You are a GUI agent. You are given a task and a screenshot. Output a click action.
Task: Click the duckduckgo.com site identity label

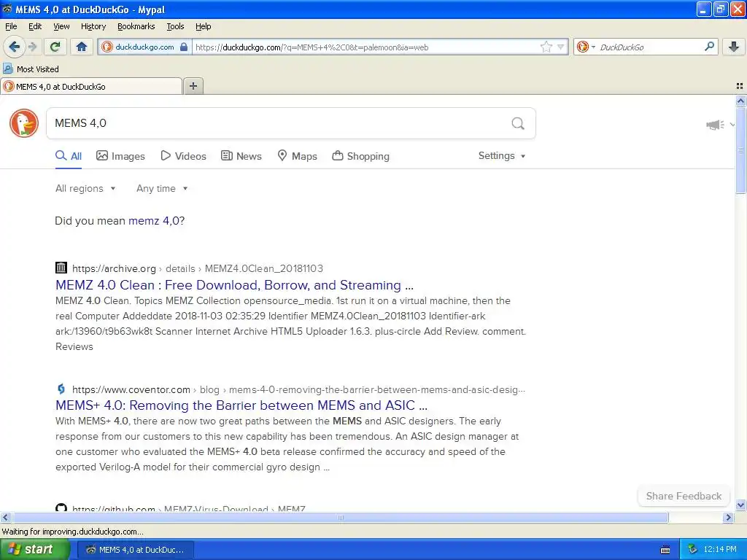(144, 47)
